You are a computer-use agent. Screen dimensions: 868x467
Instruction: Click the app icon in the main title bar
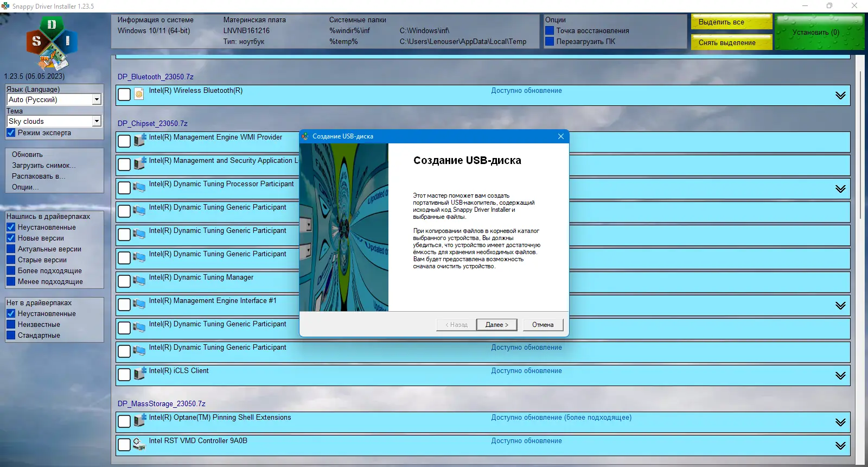[5, 6]
